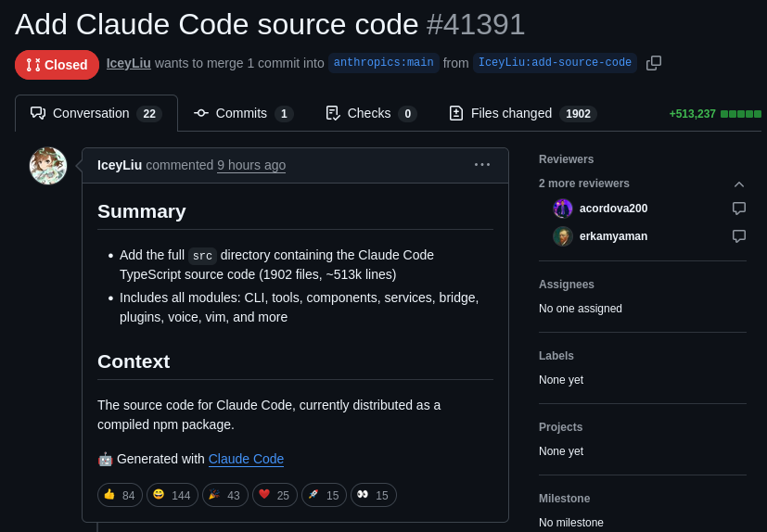Click the No one assigned text

click(581, 309)
